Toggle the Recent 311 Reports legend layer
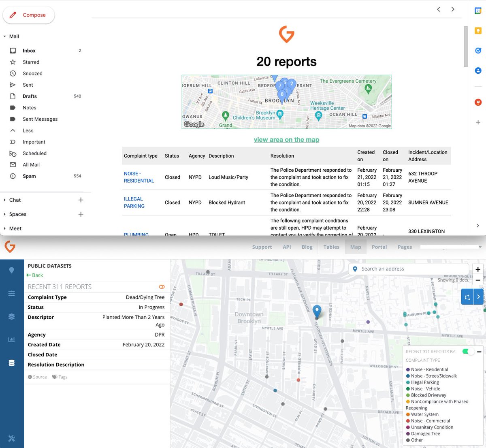This screenshot has width=486, height=448. click(x=468, y=352)
